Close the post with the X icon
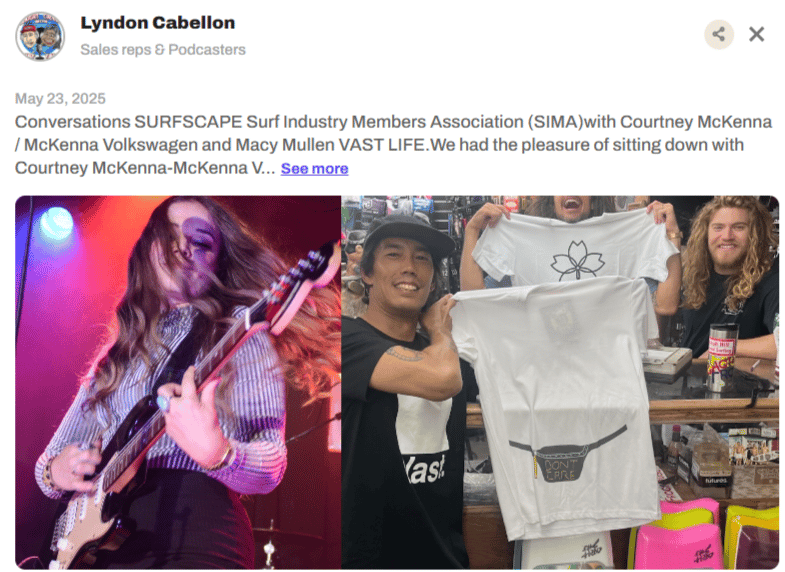785x572 pixels. (756, 35)
